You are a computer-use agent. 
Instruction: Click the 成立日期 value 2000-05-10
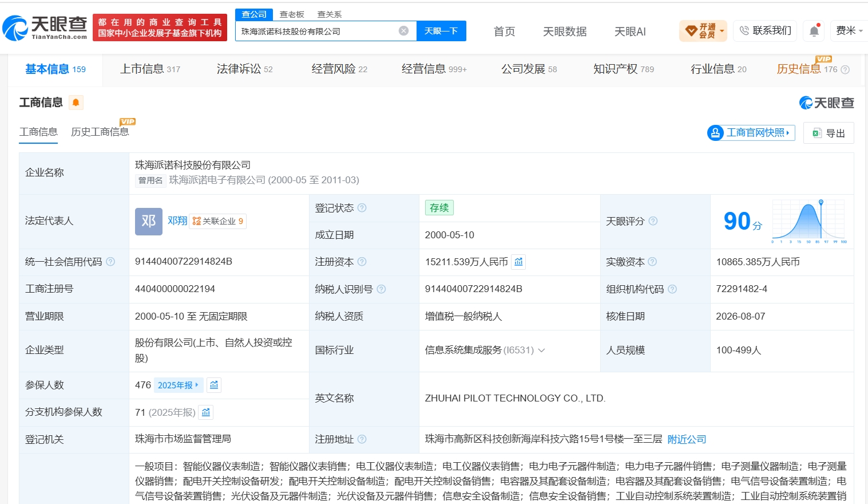[x=450, y=235]
